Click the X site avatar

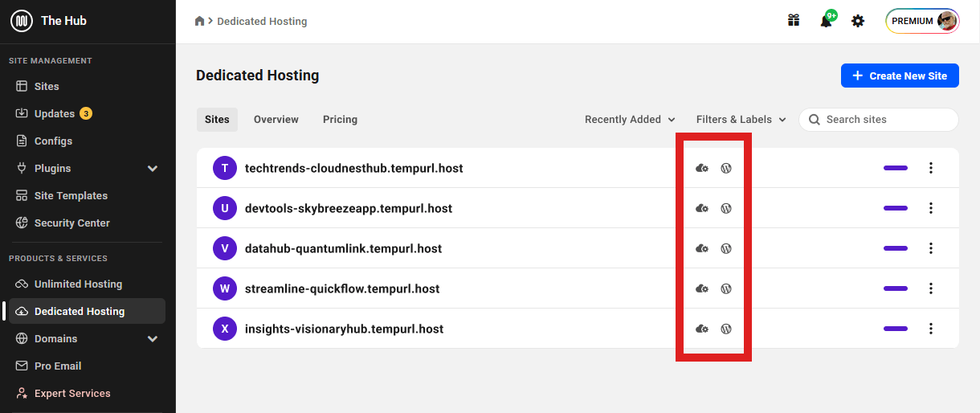click(x=225, y=329)
